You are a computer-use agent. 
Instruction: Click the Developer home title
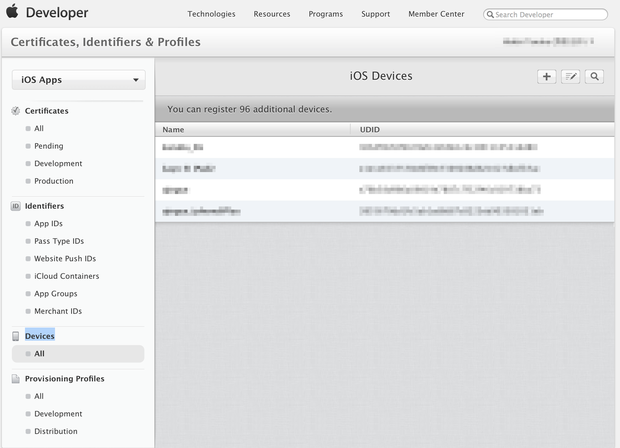(57, 12)
